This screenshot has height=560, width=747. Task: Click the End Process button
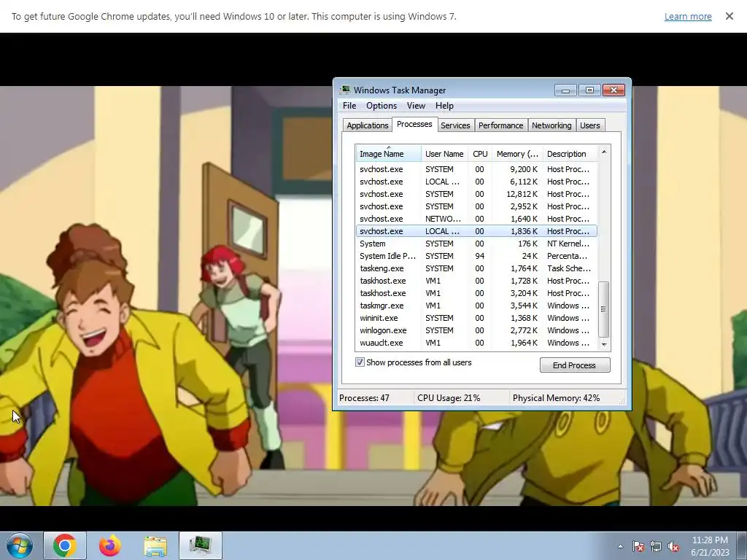575,365
